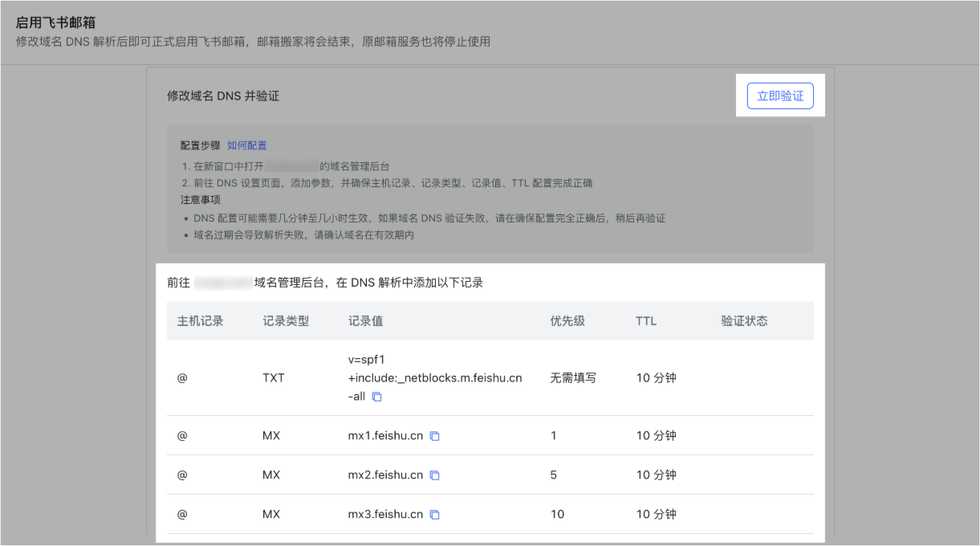
Task: Select the 优先级 column header
Action: pyautogui.click(x=567, y=321)
